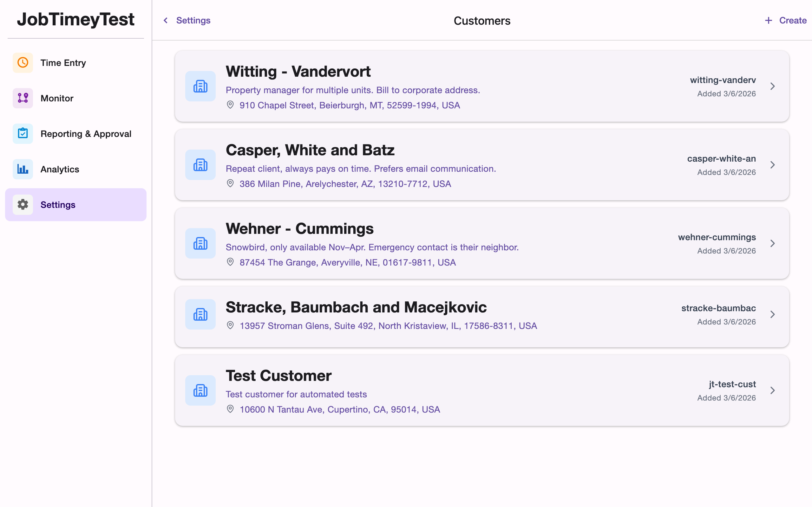Click the Monitor sidebar icon
Screen dimensions: 812x507
tap(23, 98)
